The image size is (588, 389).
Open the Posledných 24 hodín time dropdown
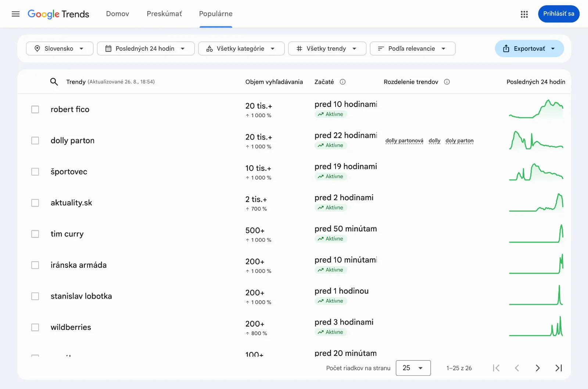(146, 48)
